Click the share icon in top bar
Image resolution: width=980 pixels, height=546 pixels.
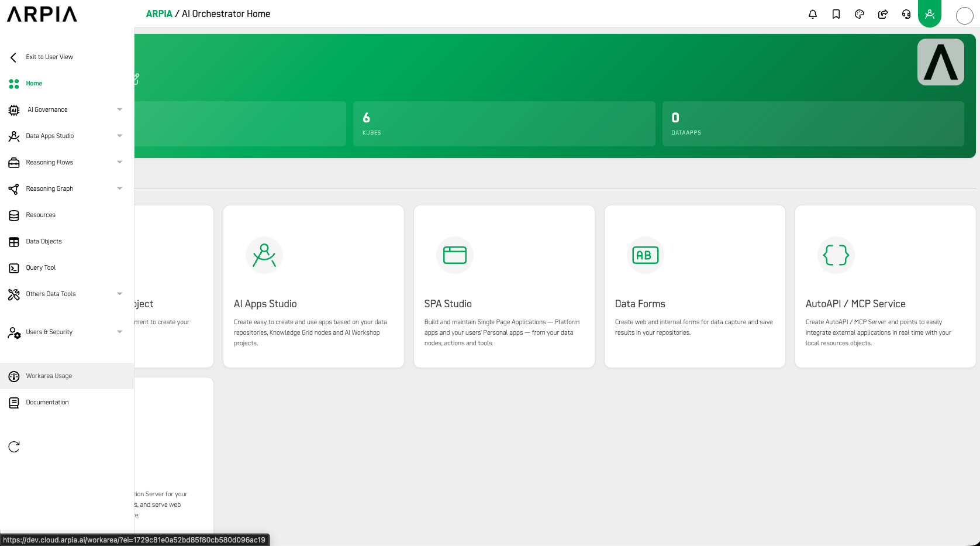[x=883, y=14]
